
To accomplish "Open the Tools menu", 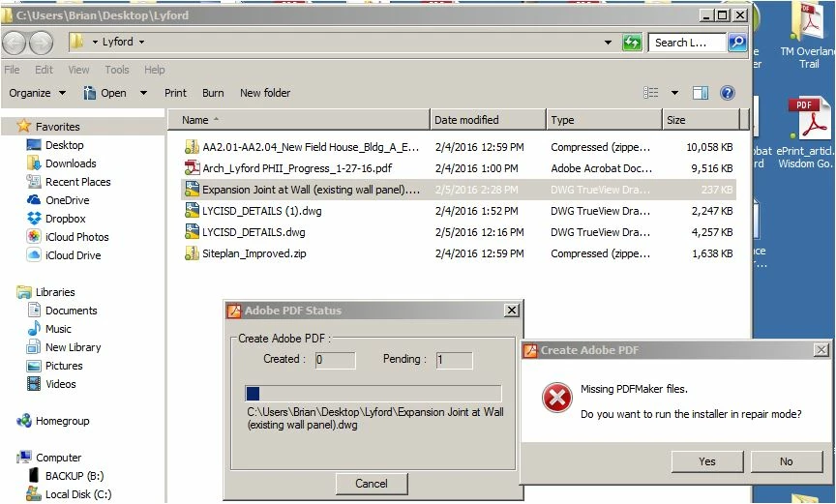I will coord(117,70).
